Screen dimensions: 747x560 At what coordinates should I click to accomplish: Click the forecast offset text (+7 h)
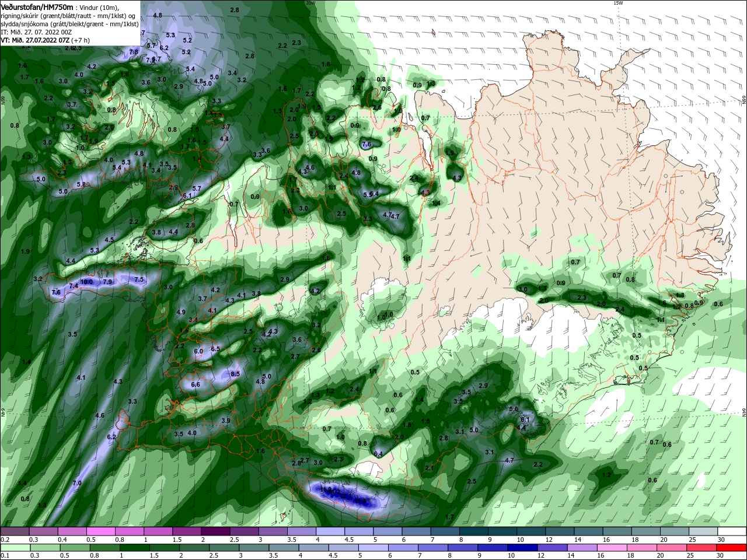pos(81,40)
